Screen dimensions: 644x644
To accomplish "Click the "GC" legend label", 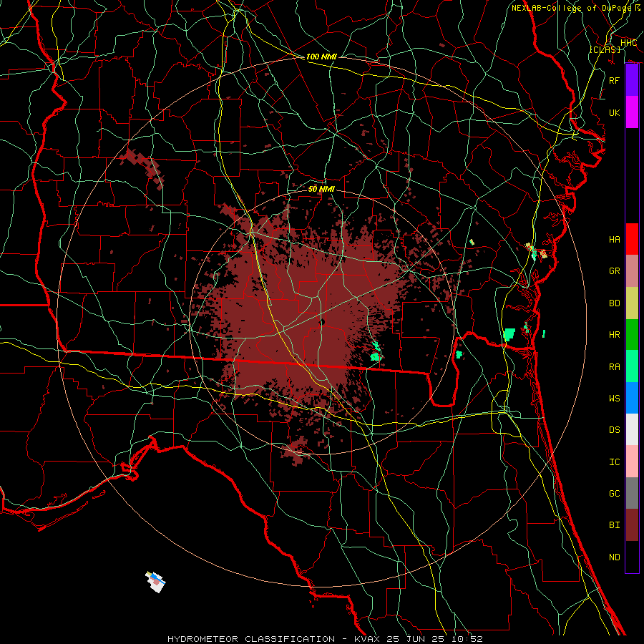I will [x=615, y=493].
